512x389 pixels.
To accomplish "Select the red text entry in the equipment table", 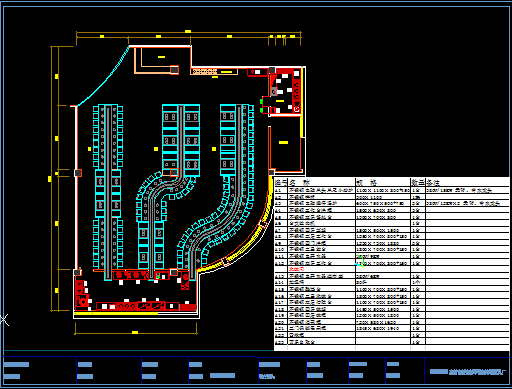I will pyautogui.click(x=296, y=269).
